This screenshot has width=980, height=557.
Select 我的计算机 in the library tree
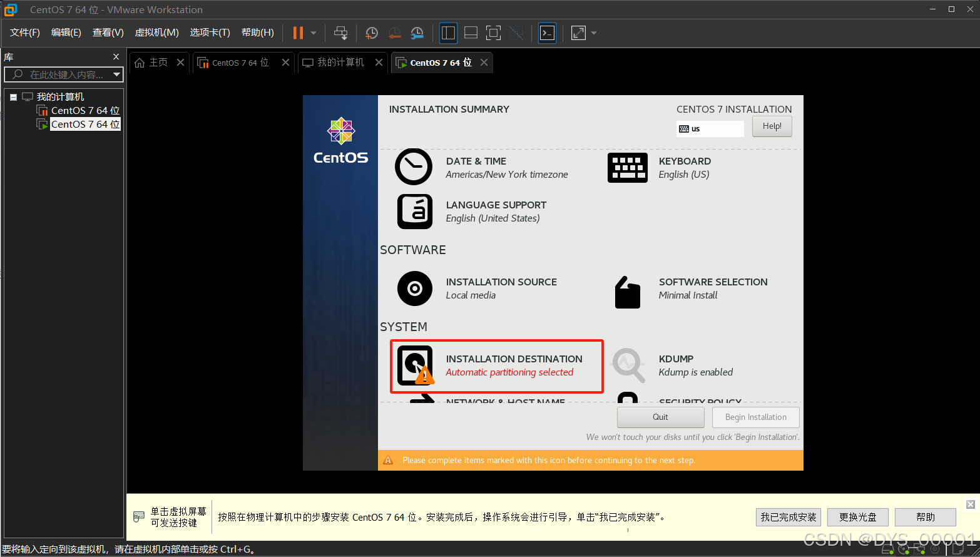tap(60, 97)
